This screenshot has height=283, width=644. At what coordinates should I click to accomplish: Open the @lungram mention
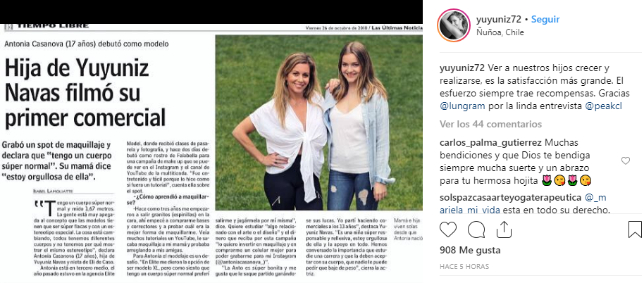coord(463,106)
